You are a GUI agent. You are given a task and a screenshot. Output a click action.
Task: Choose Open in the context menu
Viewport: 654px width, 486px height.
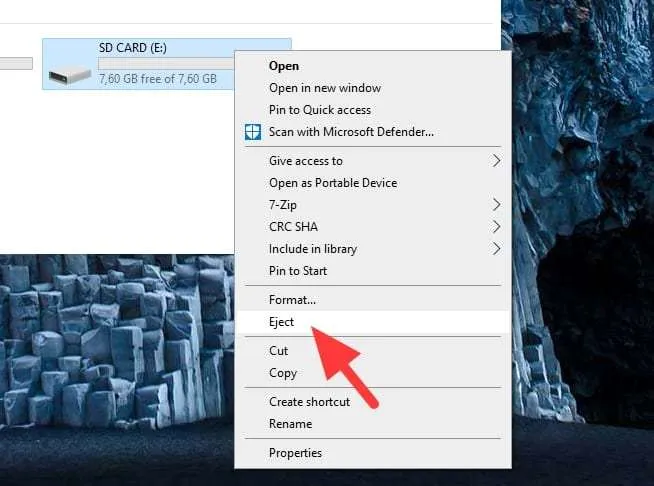click(x=373, y=66)
